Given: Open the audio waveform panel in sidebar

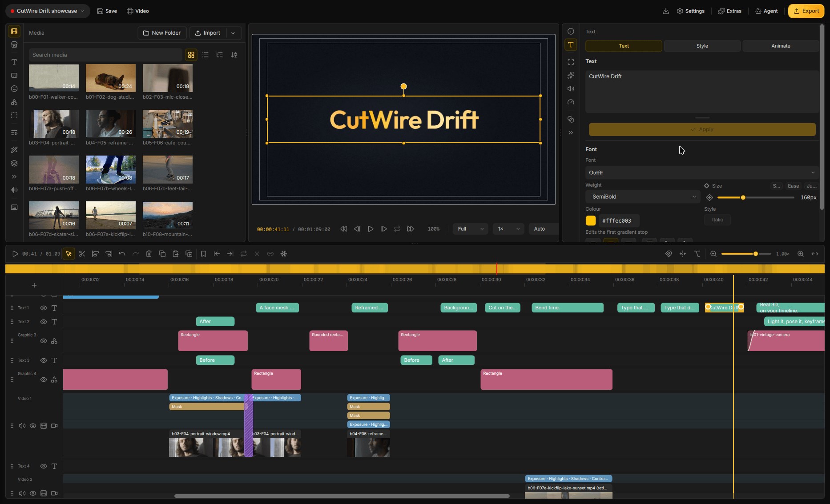Looking at the screenshot, I should click(14, 190).
